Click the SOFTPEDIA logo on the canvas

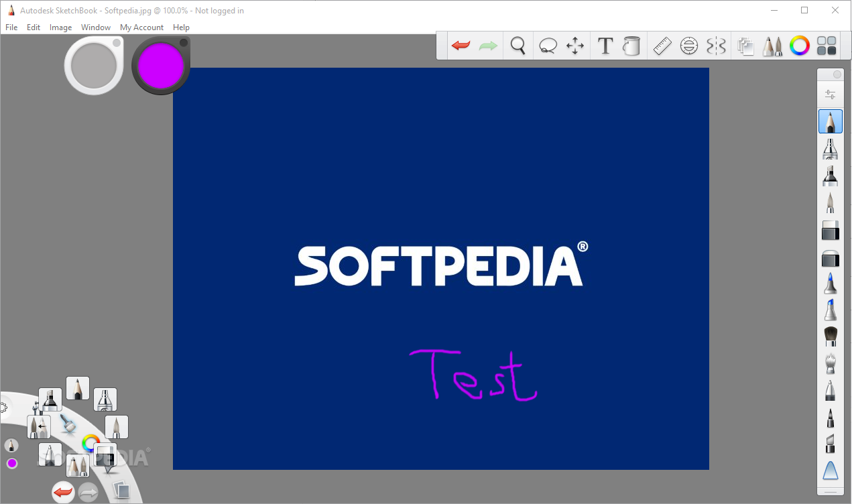pos(442,265)
